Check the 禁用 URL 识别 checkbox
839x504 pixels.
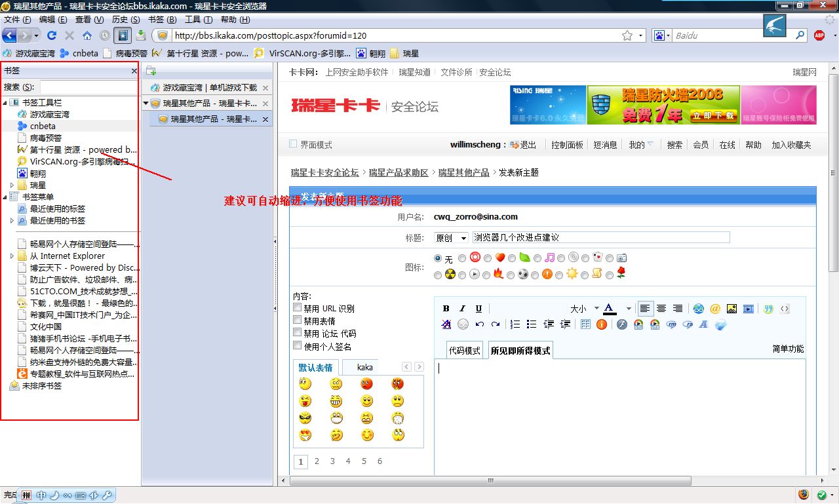(x=298, y=308)
